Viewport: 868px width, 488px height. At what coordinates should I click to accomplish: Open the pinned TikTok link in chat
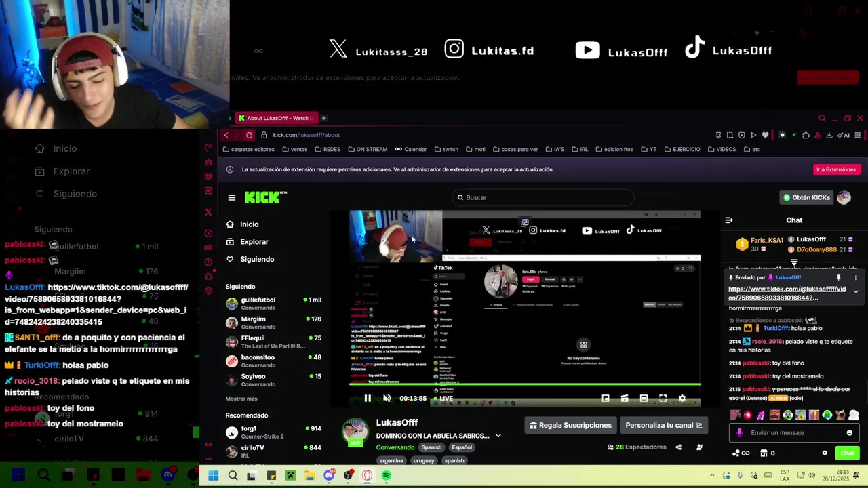click(x=787, y=293)
